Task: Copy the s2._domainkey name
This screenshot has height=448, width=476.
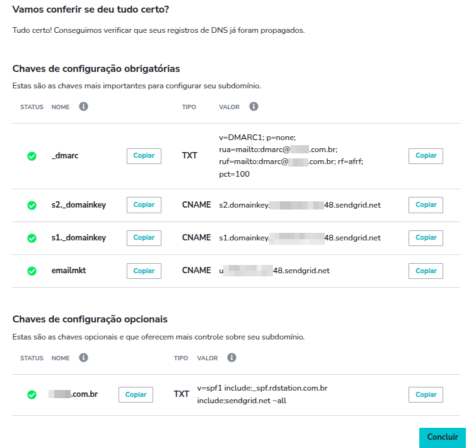Action: point(144,205)
